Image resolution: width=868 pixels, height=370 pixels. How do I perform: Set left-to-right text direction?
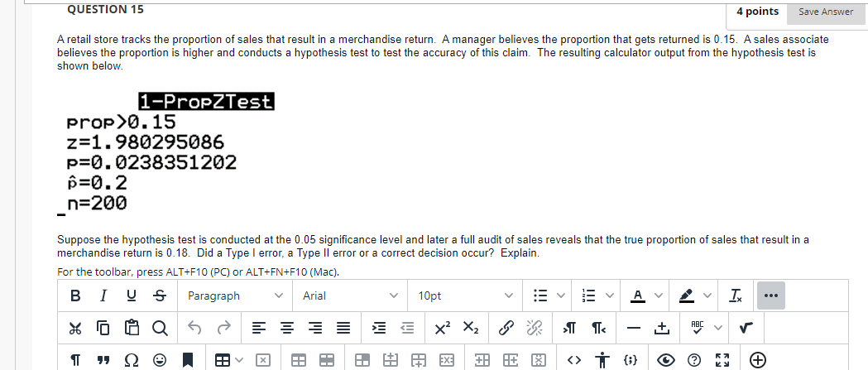[569, 329]
